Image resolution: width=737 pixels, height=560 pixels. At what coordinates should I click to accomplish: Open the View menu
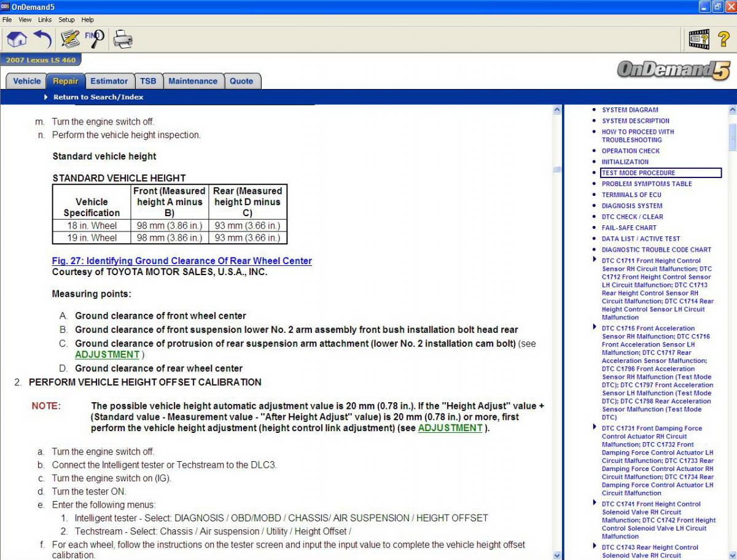[x=25, y=20]
